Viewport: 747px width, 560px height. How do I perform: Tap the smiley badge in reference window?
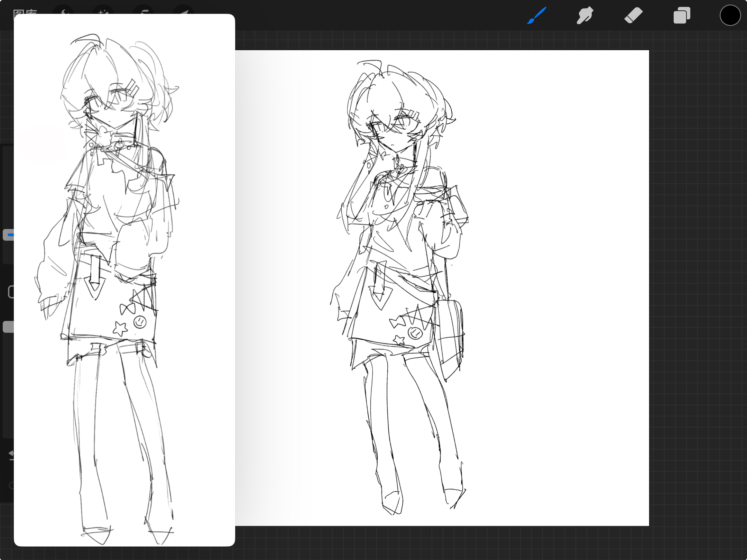140,322
